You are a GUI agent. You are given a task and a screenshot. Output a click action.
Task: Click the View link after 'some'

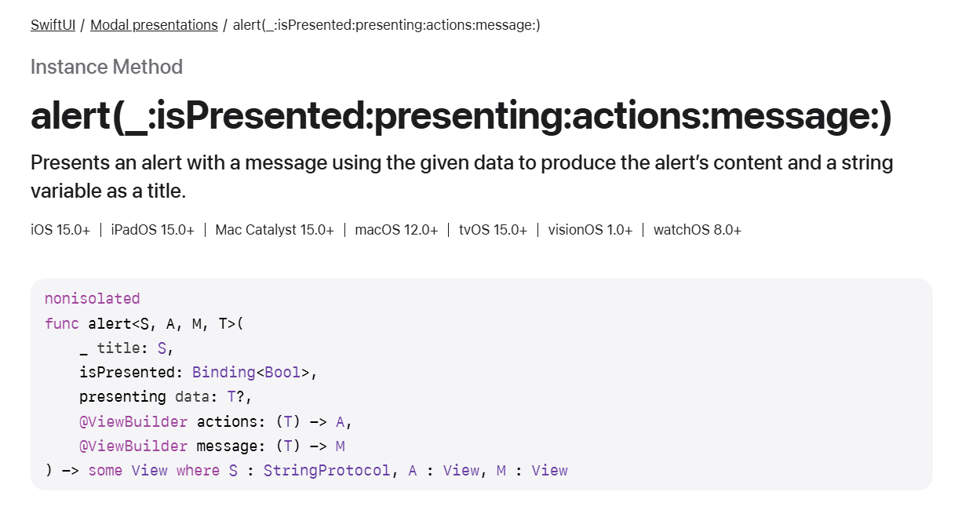(149, 471)
